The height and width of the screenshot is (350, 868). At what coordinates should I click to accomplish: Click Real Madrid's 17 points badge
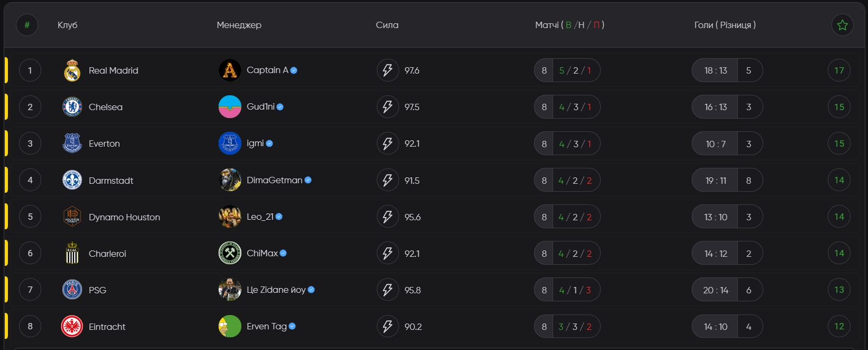(839, 70)
